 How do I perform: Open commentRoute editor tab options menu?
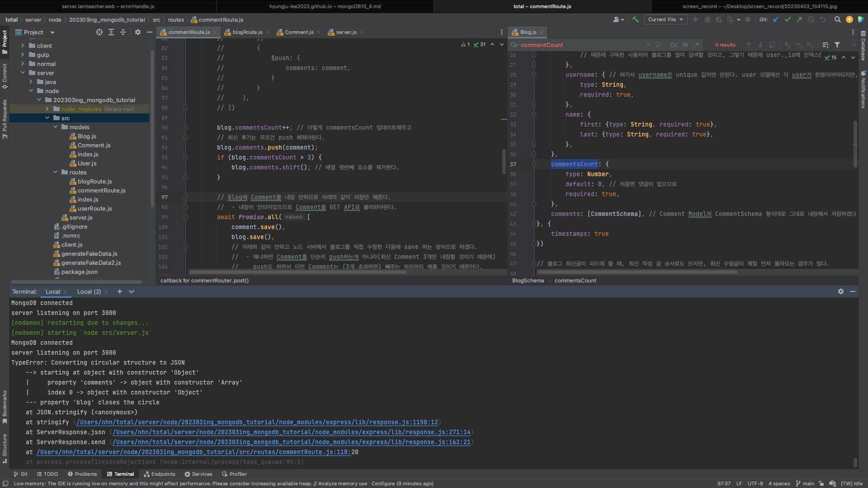pos(501,32)
